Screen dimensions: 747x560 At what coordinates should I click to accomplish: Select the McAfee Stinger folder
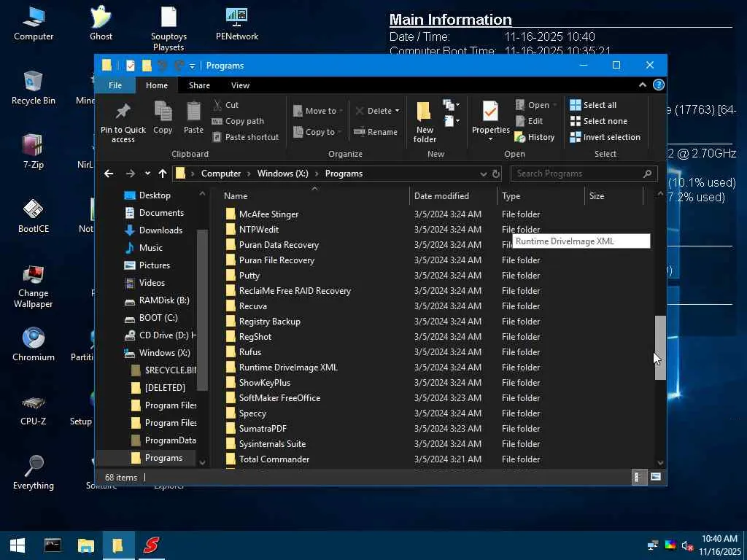[x=268, y=214]
